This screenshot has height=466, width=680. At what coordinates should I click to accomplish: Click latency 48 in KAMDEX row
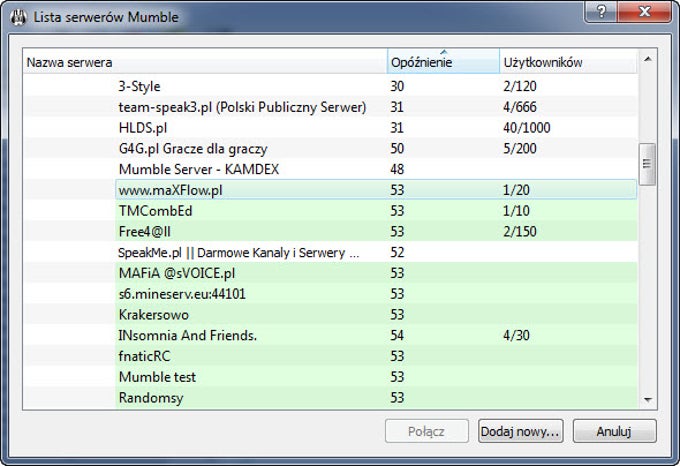(397, 169)
